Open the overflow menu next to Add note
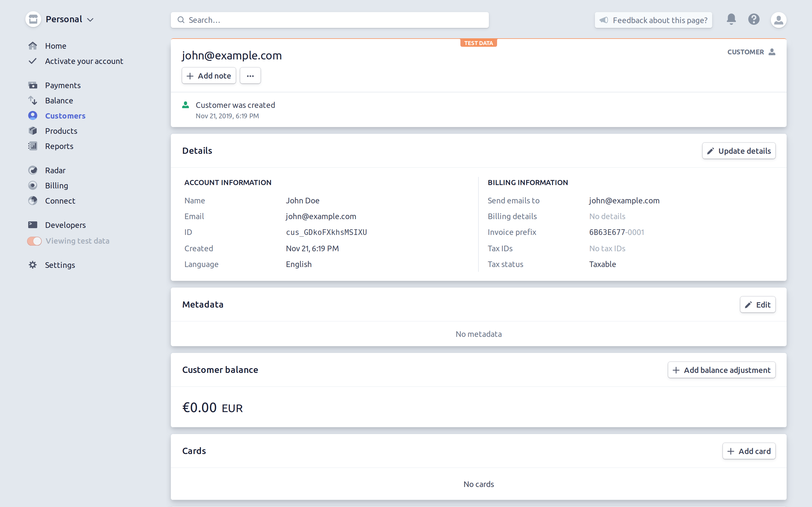The image size is (812, 507). tap(250, 75)
